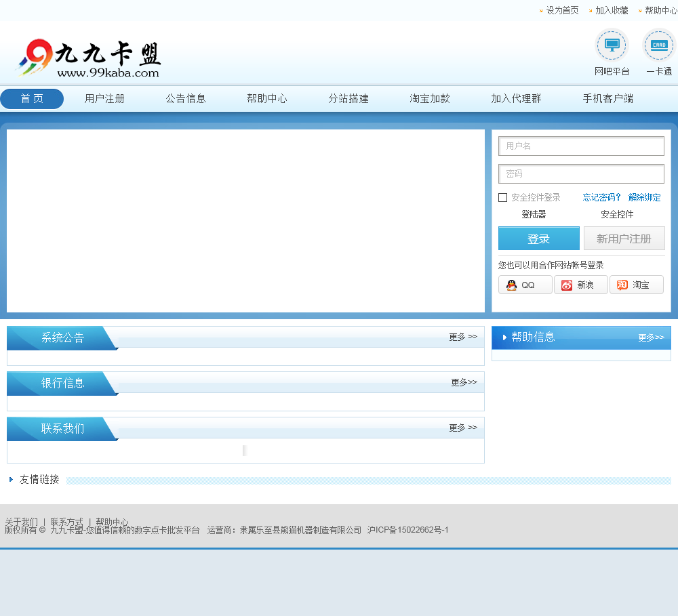Expand 更多 in 帮助信息 panel
Viewport: 678px width, 616px height.
click(x=651, y=337)
